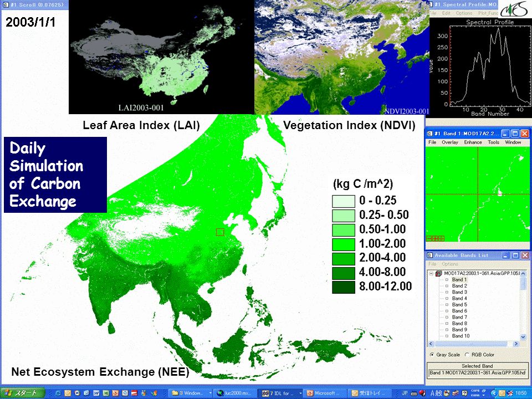Select the Gray Scale radio button
Viewport: 532px width, 399px height.
tap(432, 355)
